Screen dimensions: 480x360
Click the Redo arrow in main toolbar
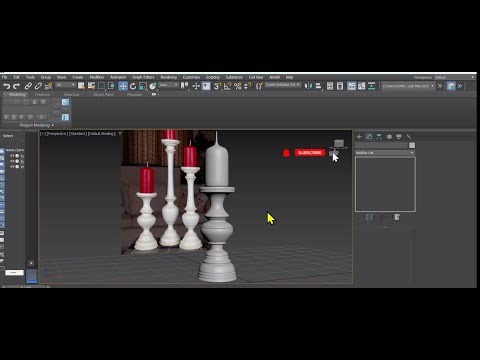pyautogui.click(x=16, y=86)
